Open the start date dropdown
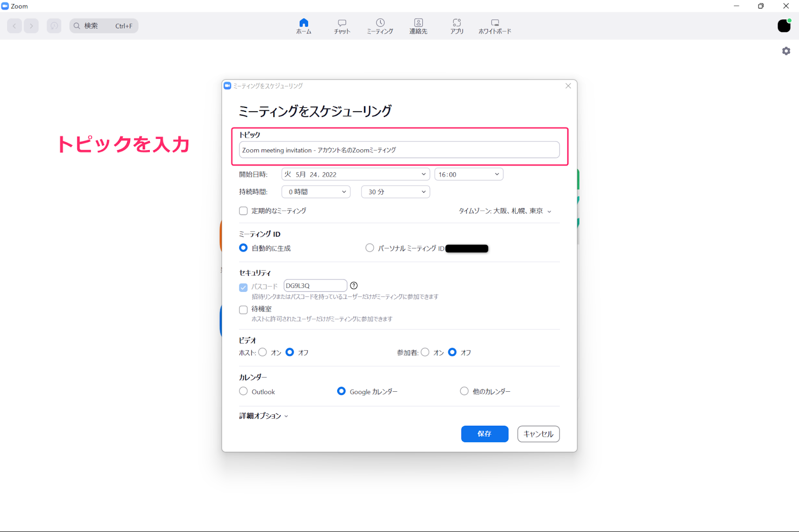This screenshot has height=532, width=799. coord(356,174)
